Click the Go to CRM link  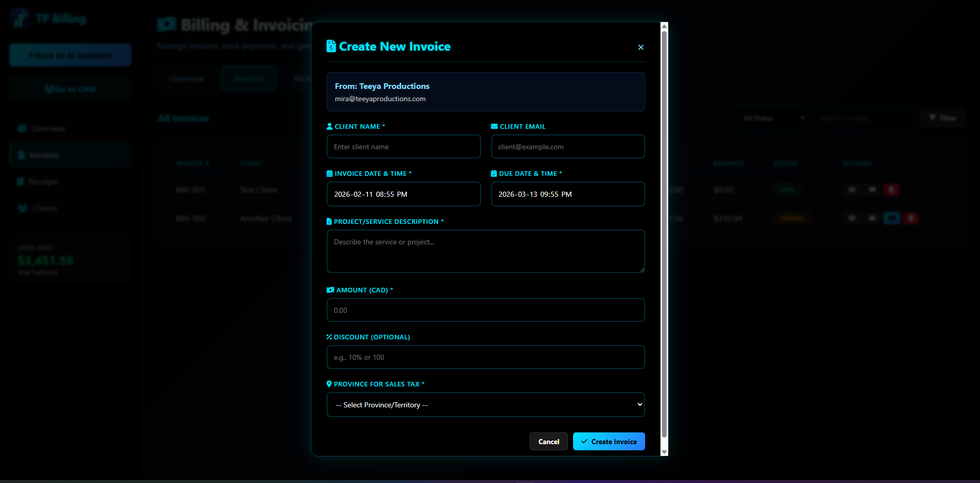tap(70, 88)
